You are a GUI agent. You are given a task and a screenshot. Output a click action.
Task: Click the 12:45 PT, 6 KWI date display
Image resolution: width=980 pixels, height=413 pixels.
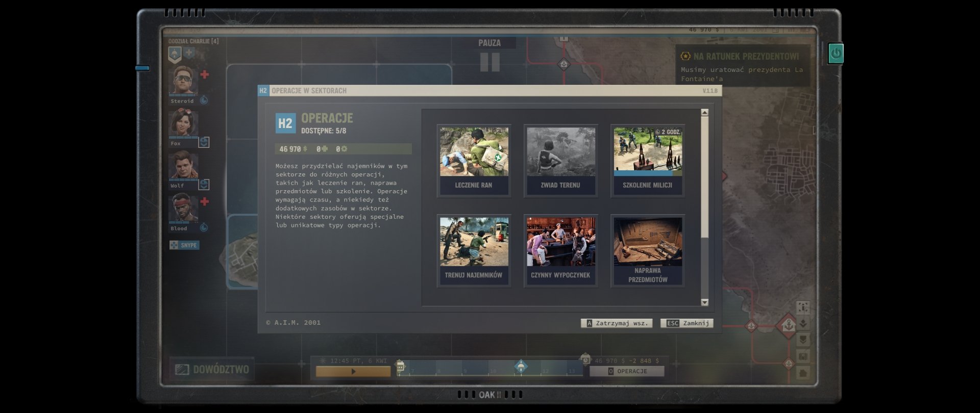[359, 360]
